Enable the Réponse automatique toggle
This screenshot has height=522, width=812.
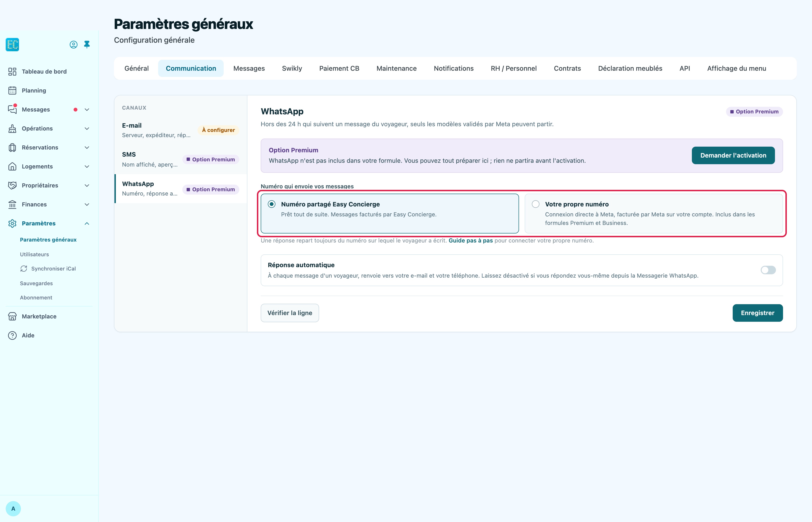(768, 270)
